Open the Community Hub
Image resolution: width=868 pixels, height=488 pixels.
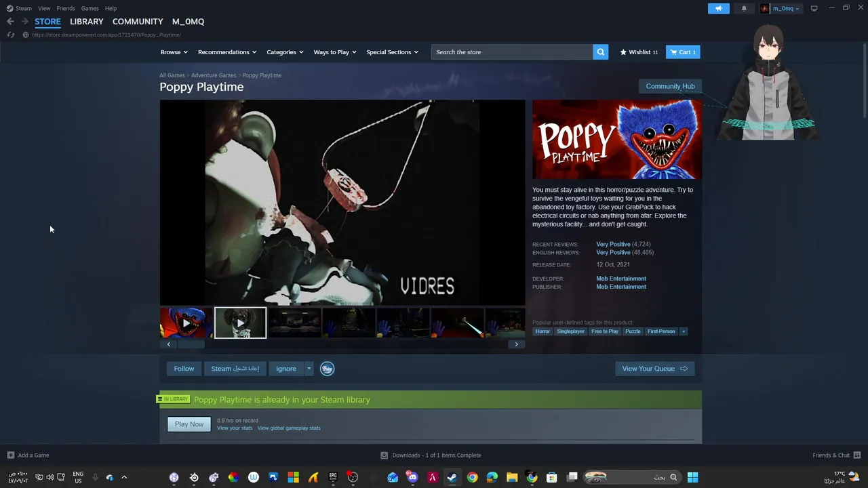[670, 86]
